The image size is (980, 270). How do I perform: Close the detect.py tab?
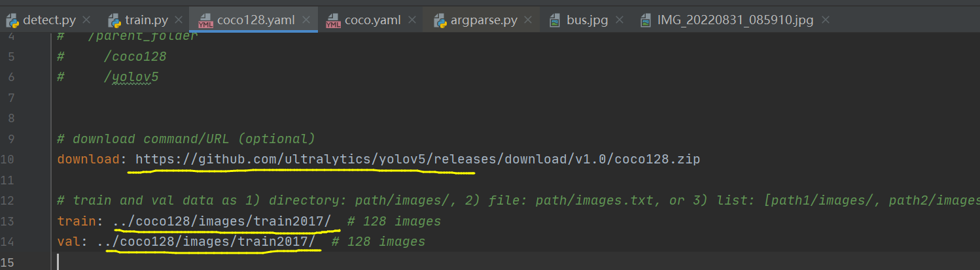click(87, 20)
